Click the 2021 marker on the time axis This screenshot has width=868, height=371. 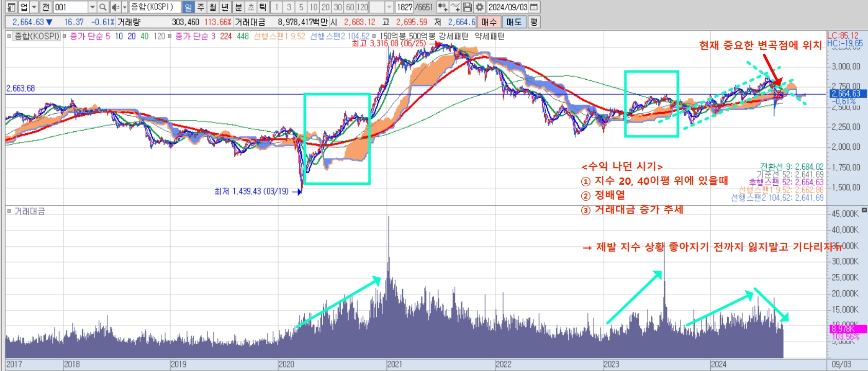(x=394, y=364)
